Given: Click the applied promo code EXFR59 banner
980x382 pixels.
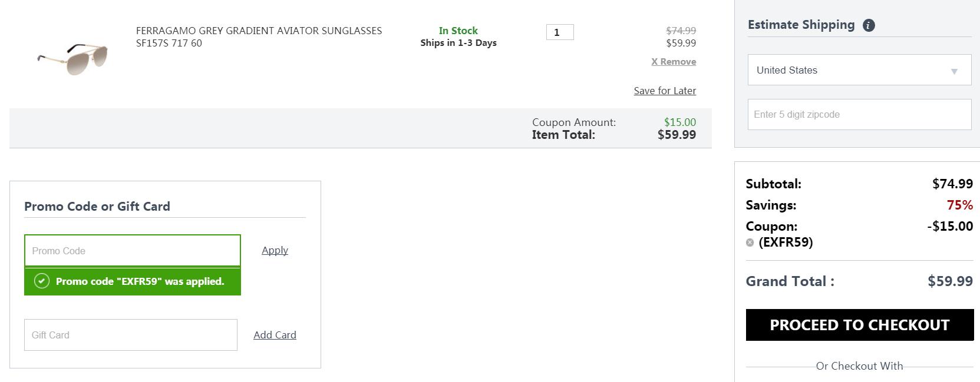Looking at the screenshot, I should coord(133,281).
